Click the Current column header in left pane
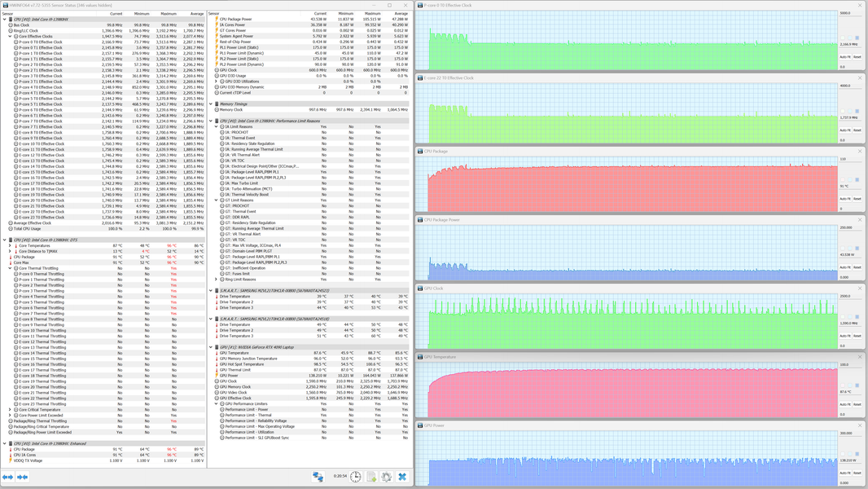This screenshot has width=868, height=489. (x=116, y=14)
